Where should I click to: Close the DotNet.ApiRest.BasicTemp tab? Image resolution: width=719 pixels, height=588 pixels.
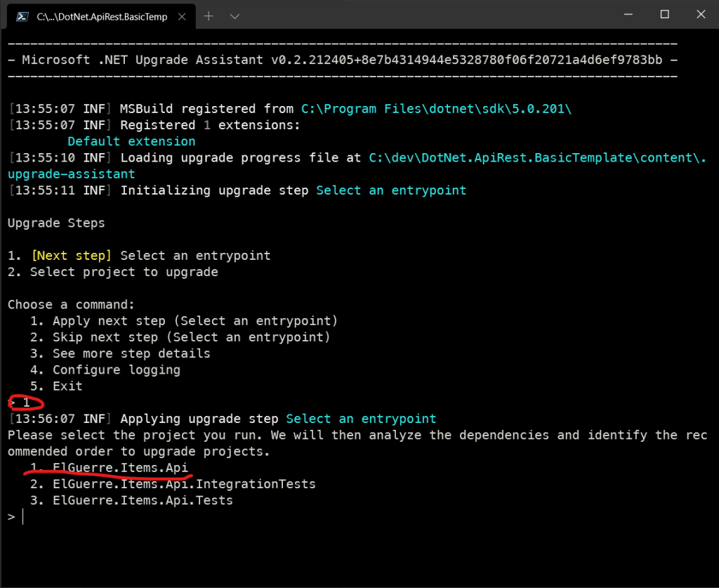tap(184, 15)
